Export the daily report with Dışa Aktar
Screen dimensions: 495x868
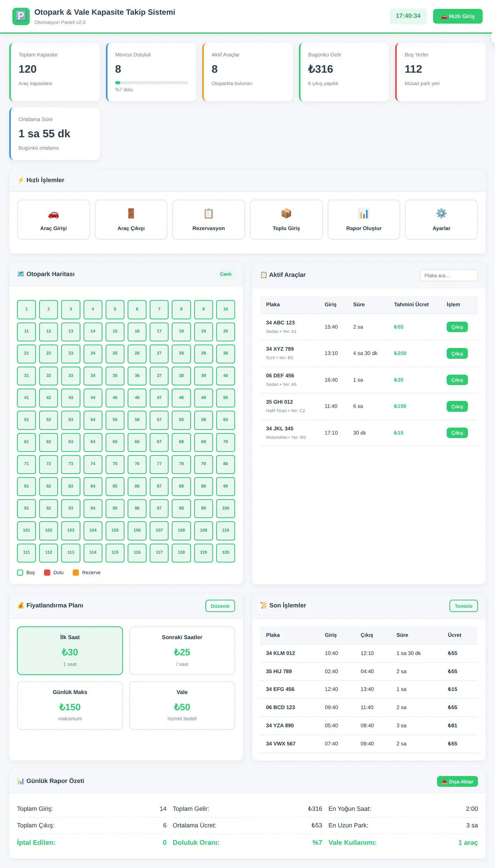click(x=457, y=781)
